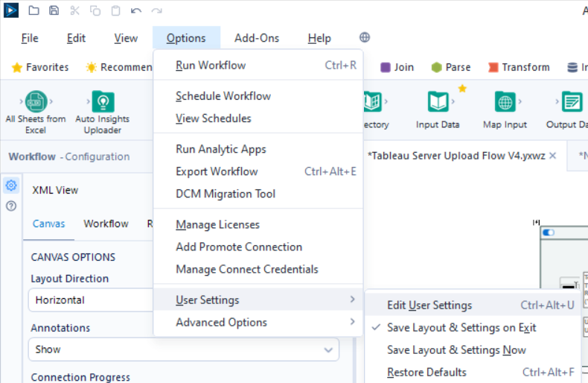Click the Alteryx Designer logo icon
The width and height of the screenshot is (588, 383).
tap(11, 10)
